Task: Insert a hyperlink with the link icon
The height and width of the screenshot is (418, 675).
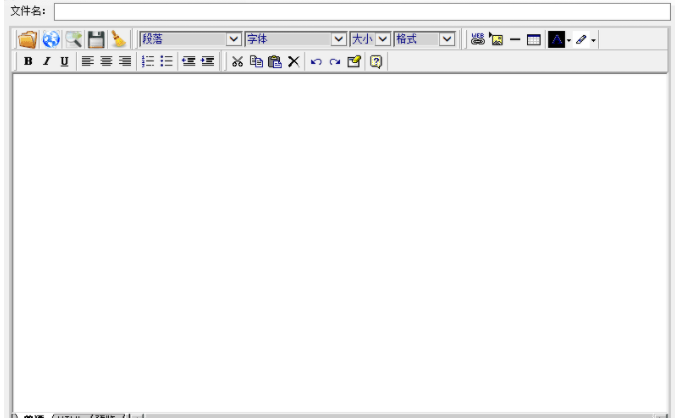Action: click(477, 40)
